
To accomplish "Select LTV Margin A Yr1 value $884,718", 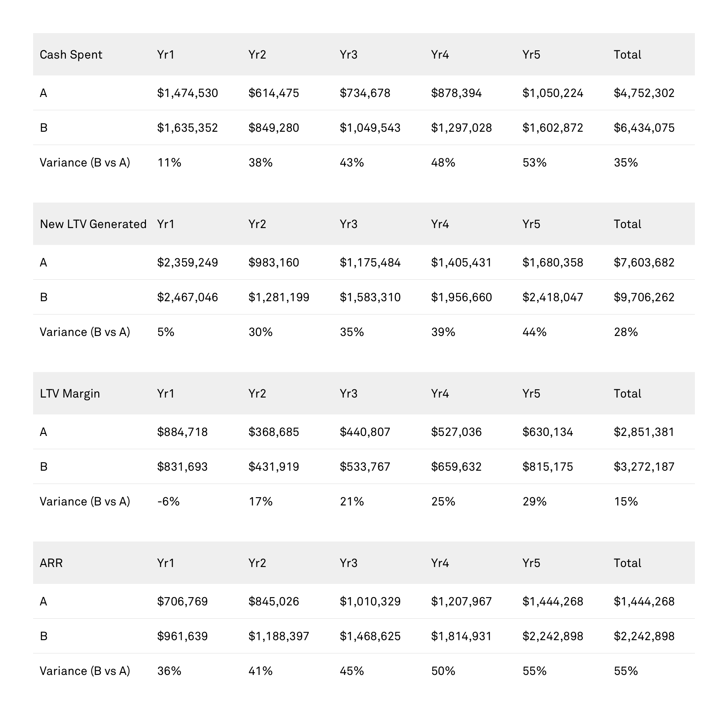I will tap(182, 432).
